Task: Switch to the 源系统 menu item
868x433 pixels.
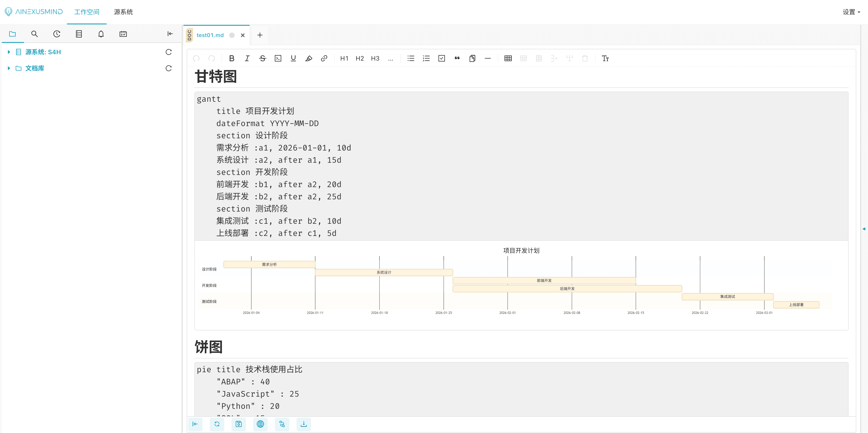Action: click(123, 12)
